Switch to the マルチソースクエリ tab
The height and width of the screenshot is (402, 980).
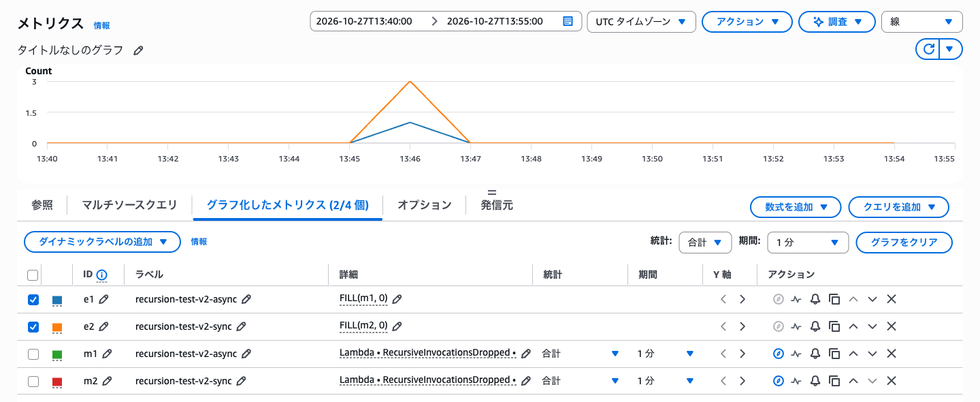[x=129, y=204]
